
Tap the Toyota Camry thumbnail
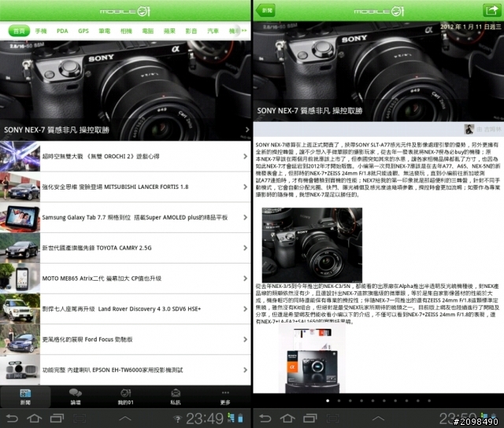tap(20, 248)
